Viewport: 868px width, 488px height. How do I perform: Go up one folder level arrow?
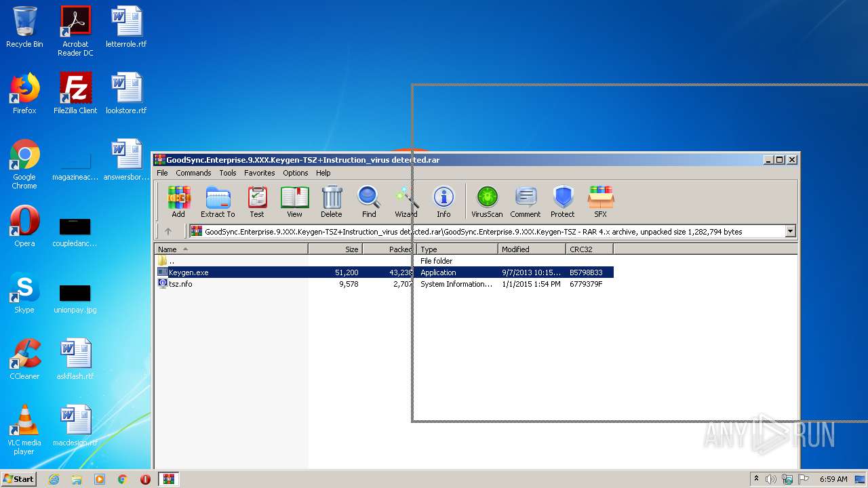tap(168, 232)
